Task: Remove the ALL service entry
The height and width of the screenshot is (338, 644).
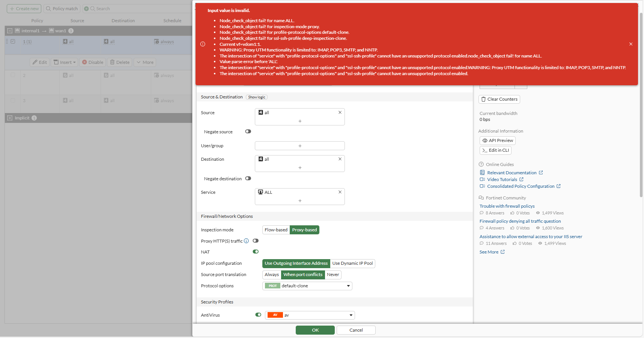Action: coord(340,192)
